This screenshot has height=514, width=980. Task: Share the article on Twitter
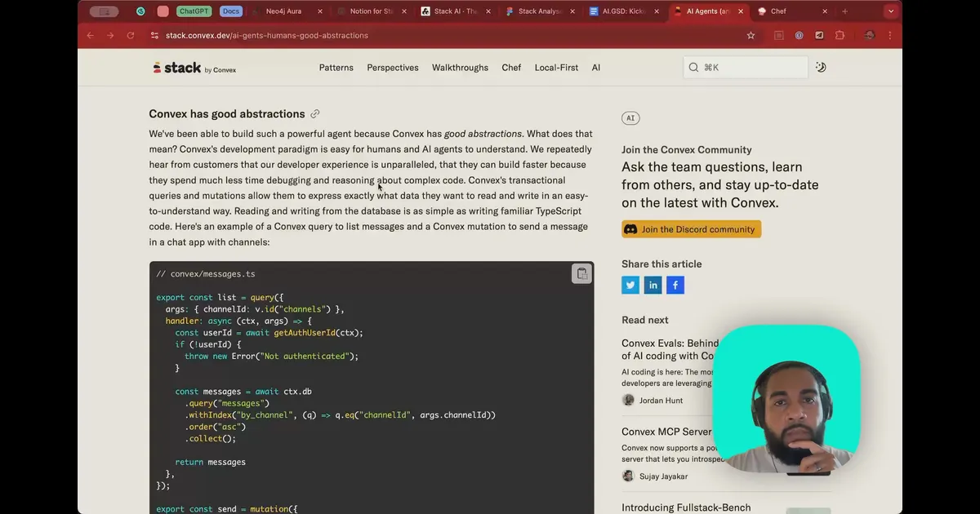[x=630, y=285]
